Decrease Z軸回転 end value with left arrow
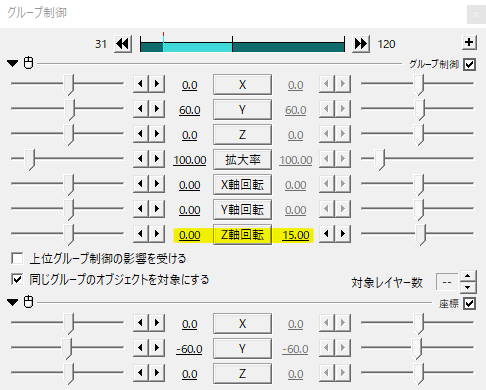This screenshot has height=390, width=486. coord(327,234)
